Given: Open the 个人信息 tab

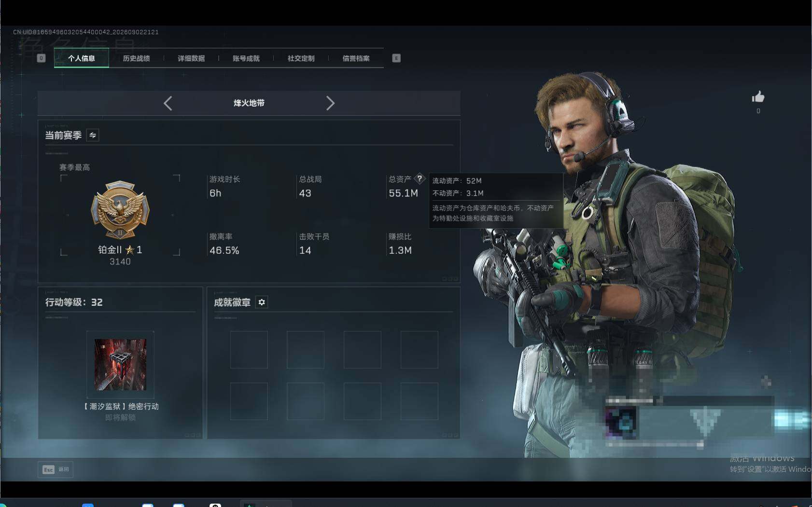Looking at the screenshot, I should click(82, 58).
